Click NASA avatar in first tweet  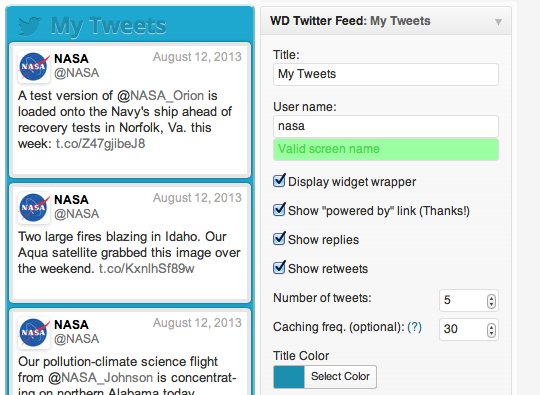[x=34, y=66]
